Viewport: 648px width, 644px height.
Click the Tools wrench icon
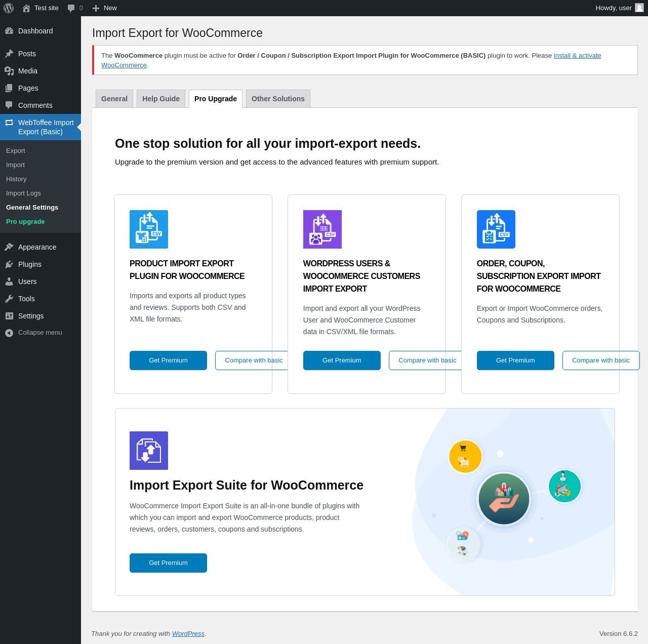pyautogui.click(x=9, y=299)
